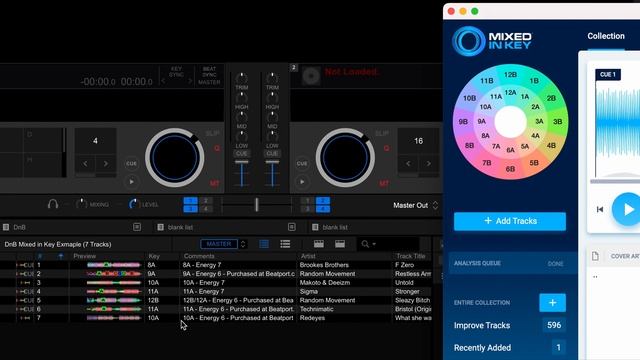Click the Sigma track waveform preview
Image resolution: width=640 pixels, height=360 pixels.
[113, 291]
